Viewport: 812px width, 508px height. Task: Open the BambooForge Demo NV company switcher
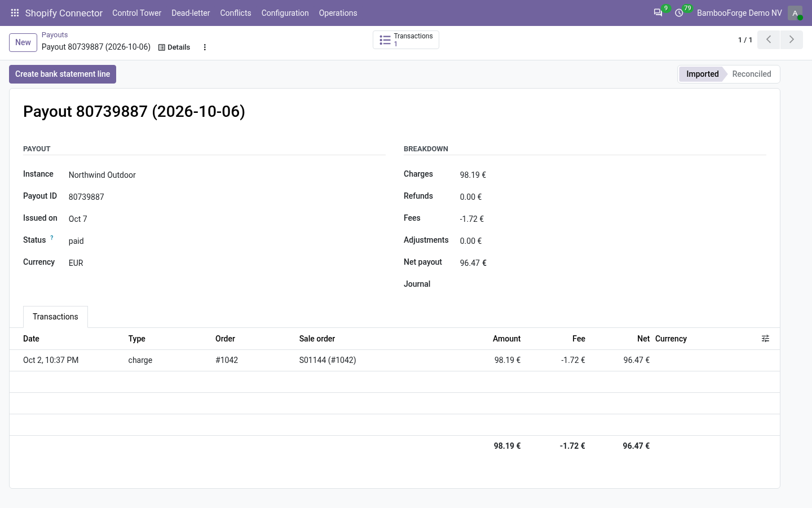pyautogui.click(x=739, y=13)
